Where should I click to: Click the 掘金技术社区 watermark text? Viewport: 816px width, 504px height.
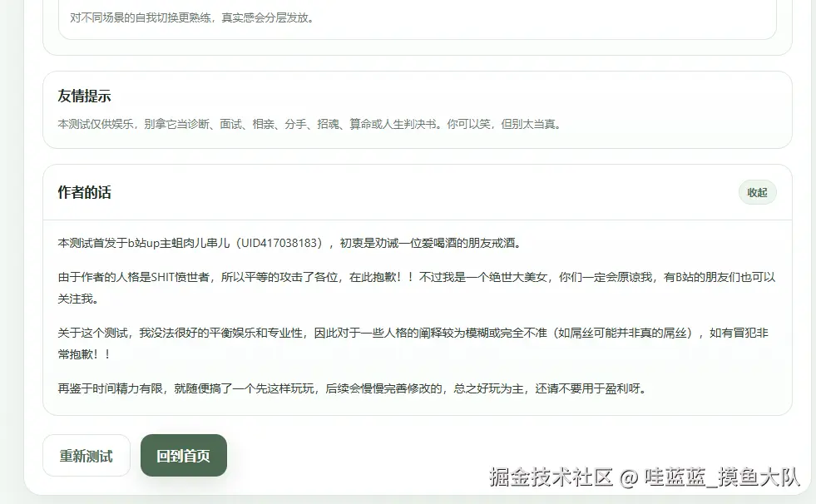coord(549,478)
